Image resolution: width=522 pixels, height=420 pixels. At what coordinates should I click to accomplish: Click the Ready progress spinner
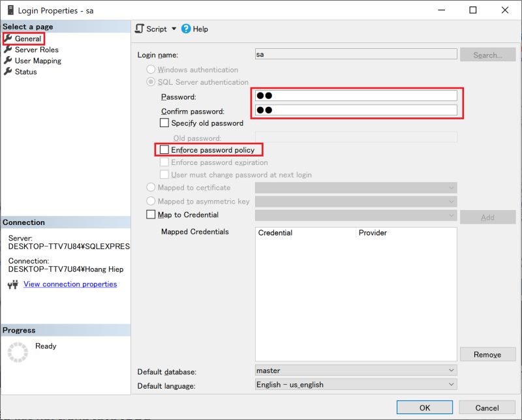click(17, 350)
